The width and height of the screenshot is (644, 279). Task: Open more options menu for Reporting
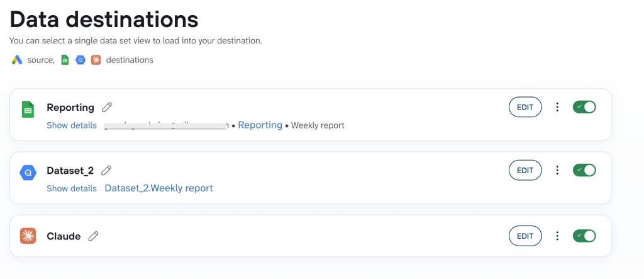[557, 107]
